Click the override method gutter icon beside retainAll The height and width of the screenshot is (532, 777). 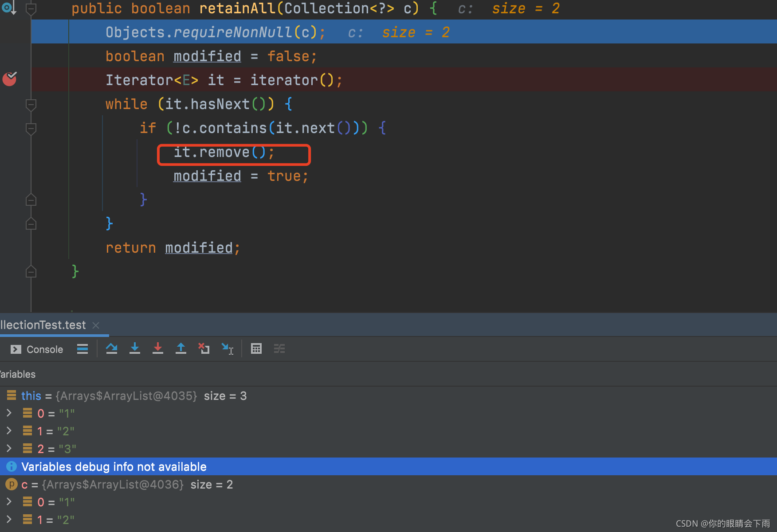[9, 8]
